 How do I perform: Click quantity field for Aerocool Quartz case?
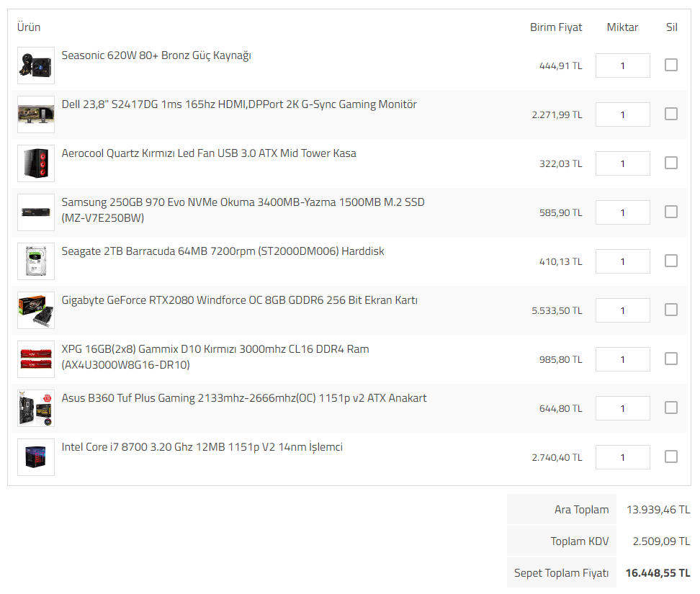[622, 163]
